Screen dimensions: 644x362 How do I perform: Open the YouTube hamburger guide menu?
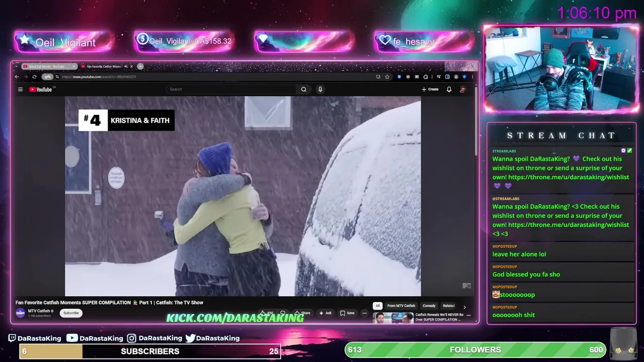click(x=20, y=89)
